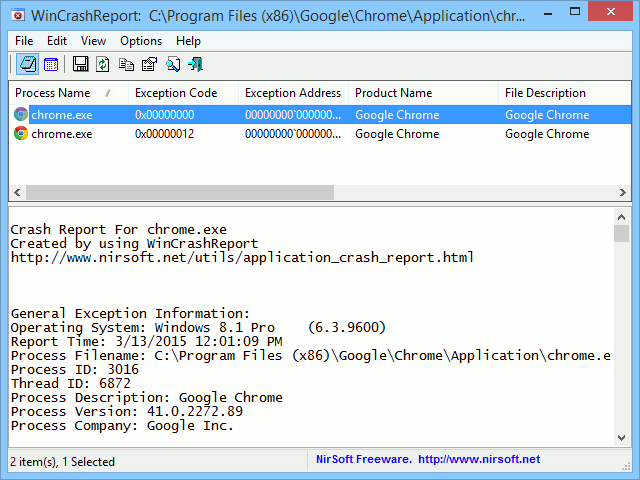This screenshot has height=480, width=640.
Task: Click 'Process Company: Google Inc.' line
Action: click(122, 426)
